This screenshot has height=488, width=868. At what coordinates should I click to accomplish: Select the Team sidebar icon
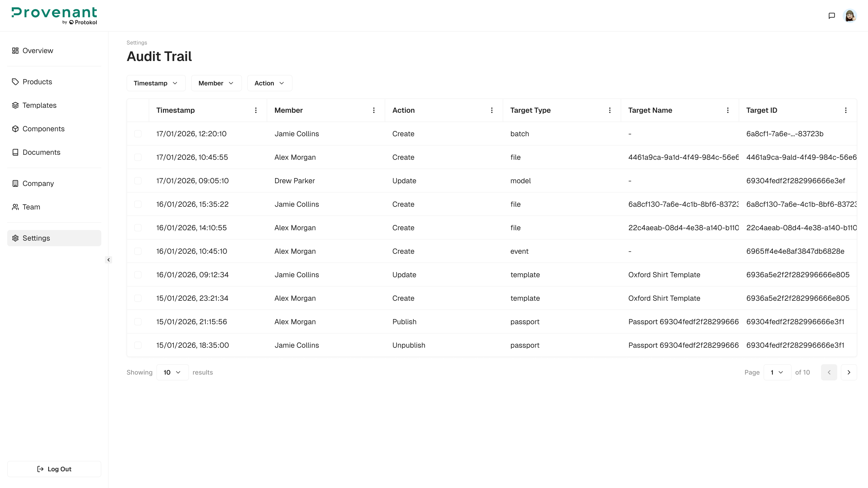click(x=15, y=207)
